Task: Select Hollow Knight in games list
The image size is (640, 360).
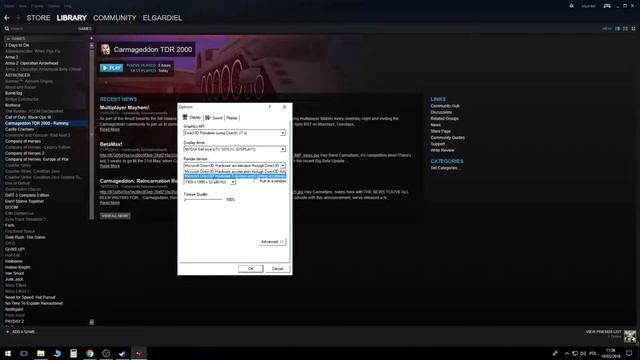Action: [18, 267]
